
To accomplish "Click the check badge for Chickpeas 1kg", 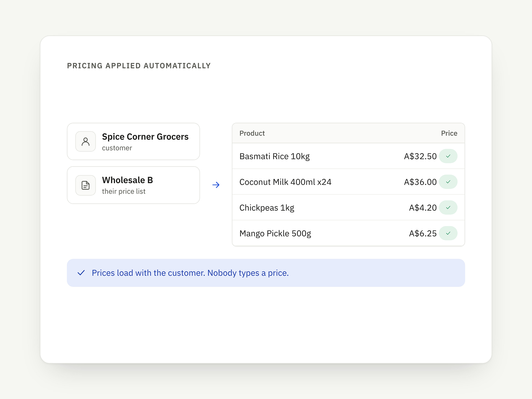I will pos(448,208).
